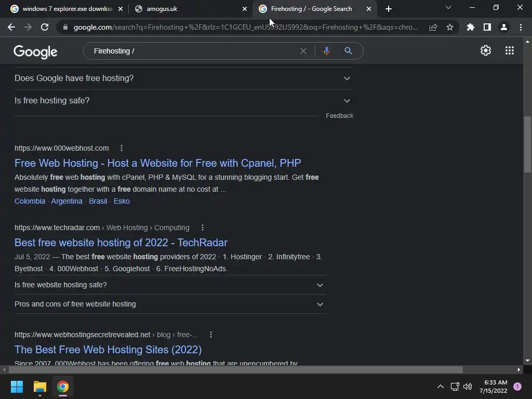The height and width of the screenshot is (399, 532).
Task: Clear the Google search box
Action: tap(303, 51)
